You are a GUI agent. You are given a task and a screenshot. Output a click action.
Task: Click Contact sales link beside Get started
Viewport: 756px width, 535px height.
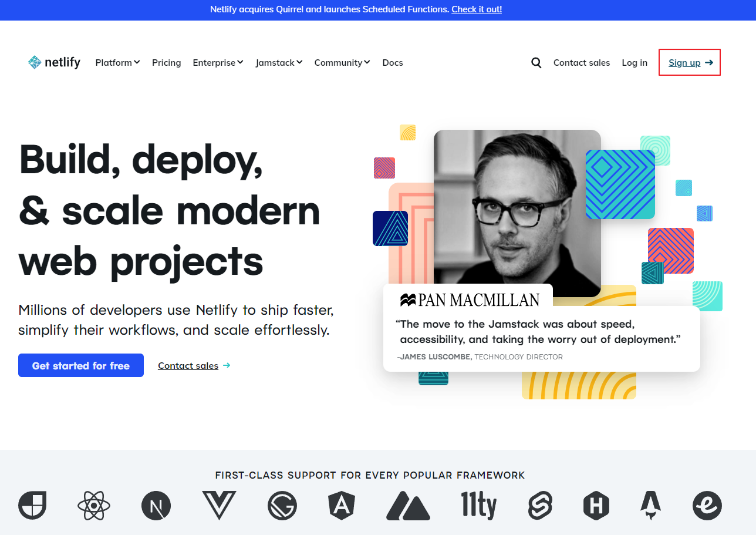(x=194, y=366)
